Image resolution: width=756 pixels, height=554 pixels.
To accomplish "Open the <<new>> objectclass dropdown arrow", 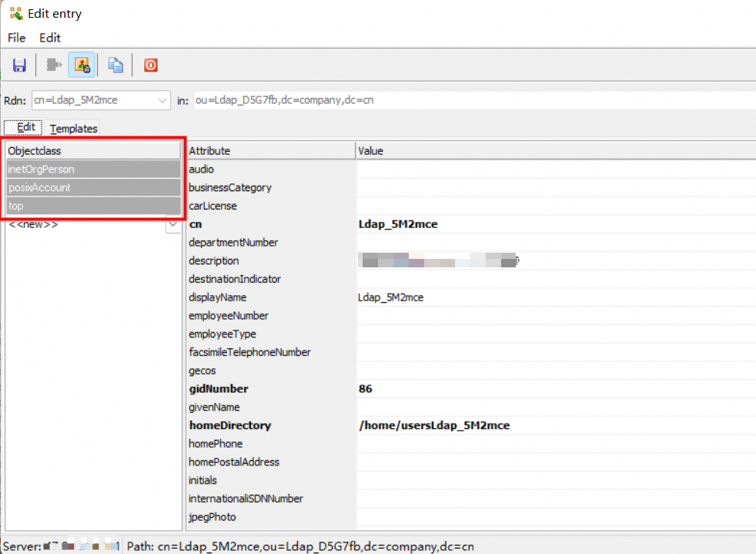I will point(172,224).
